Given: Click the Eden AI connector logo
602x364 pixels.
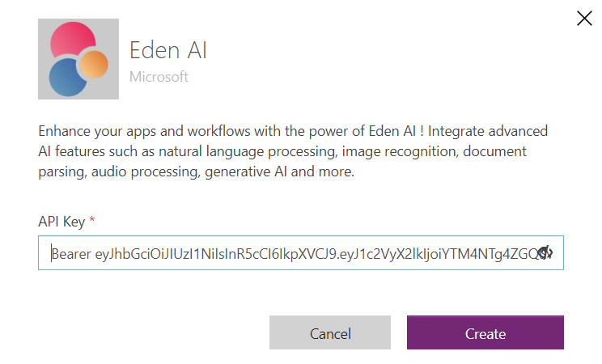Looking at the screenshot, I should [x=78, y=59].
